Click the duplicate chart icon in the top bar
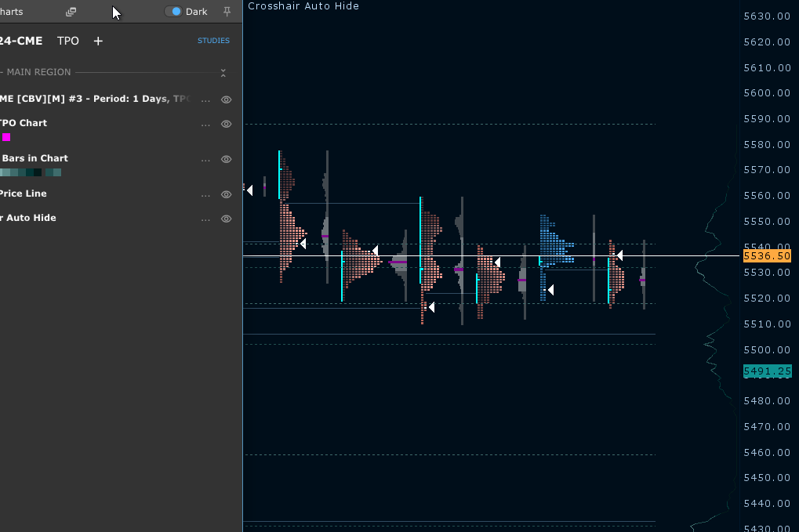 pyautogui.click(x=70, y=12)
